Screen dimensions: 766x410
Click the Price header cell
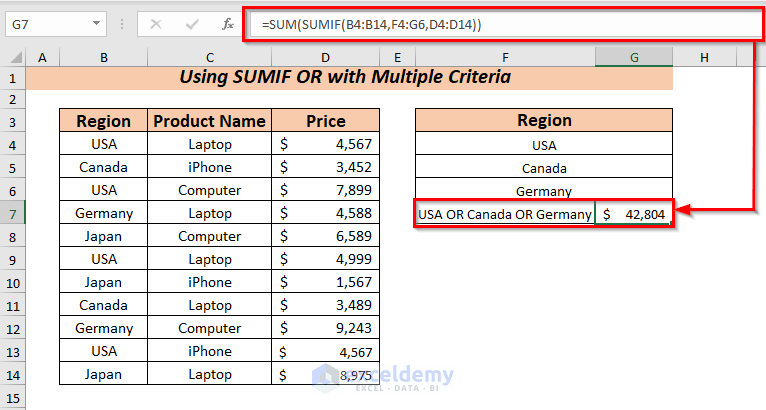[326, 121]
